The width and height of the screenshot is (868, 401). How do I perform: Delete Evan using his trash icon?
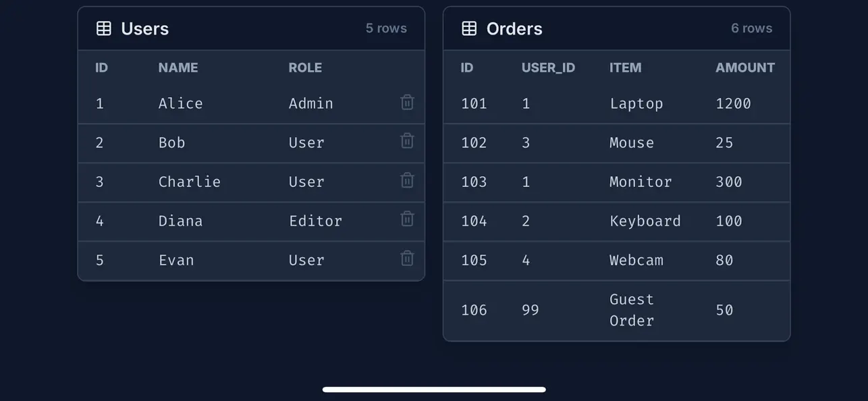point(406,258)
